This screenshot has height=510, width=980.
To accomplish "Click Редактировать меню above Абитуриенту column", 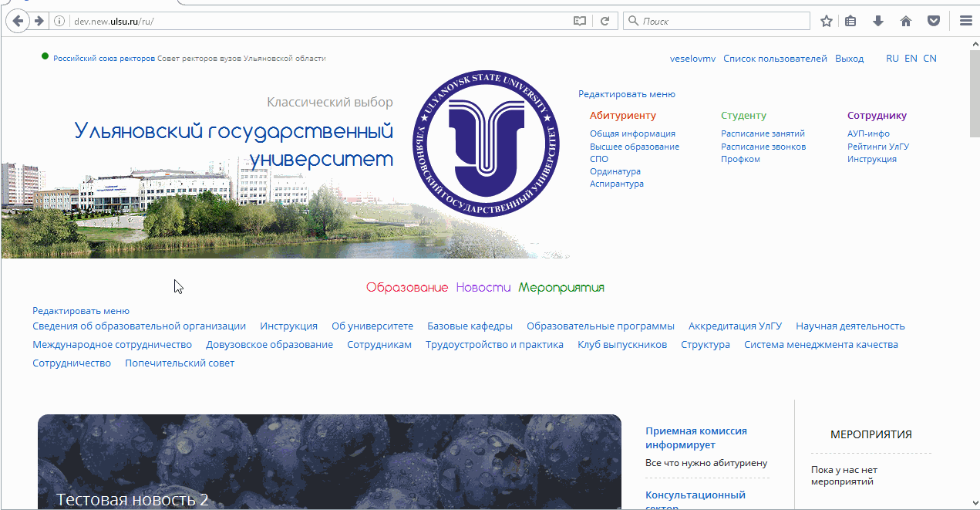I will 627,94.
